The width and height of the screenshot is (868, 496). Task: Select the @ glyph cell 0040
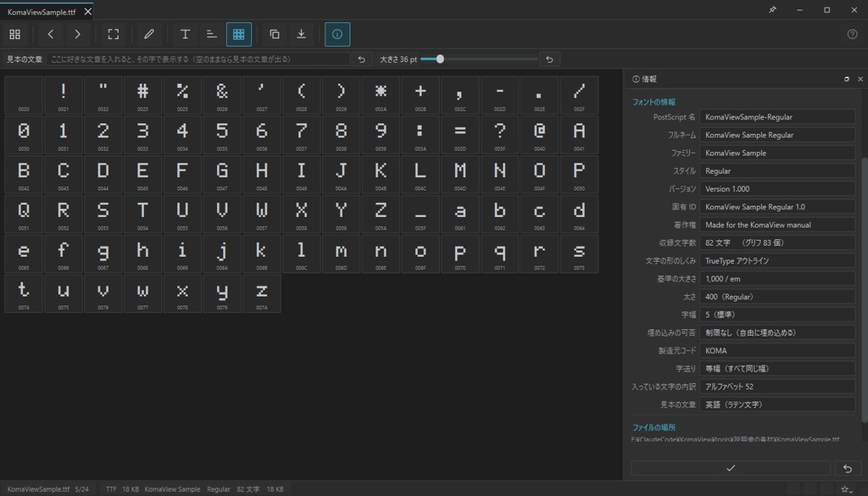(x=540, y=135)
